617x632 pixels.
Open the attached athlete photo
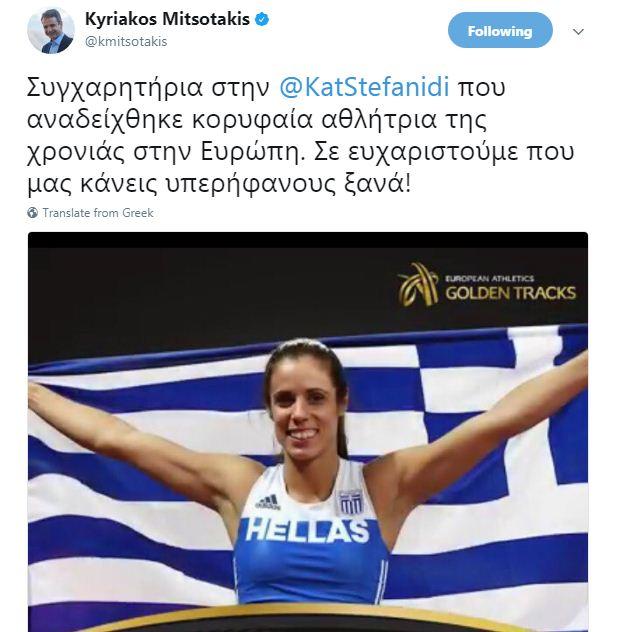(308, 432)
